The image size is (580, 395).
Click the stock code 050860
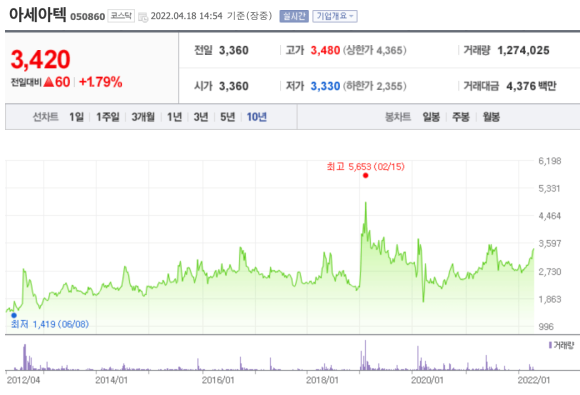point(88,17)
